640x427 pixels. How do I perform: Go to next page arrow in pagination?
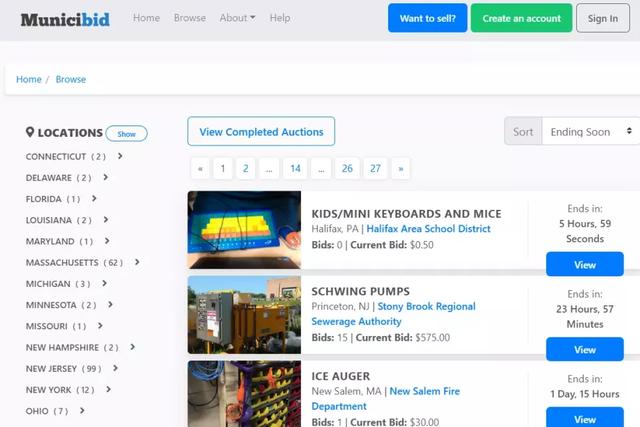401,168
